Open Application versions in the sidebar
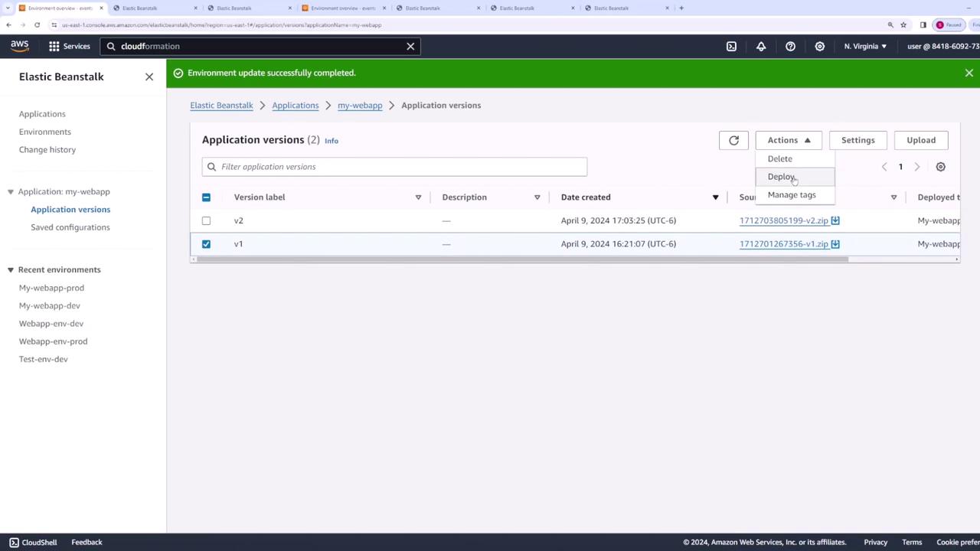This screenshot has height=551, width=980. pos(70,210)
